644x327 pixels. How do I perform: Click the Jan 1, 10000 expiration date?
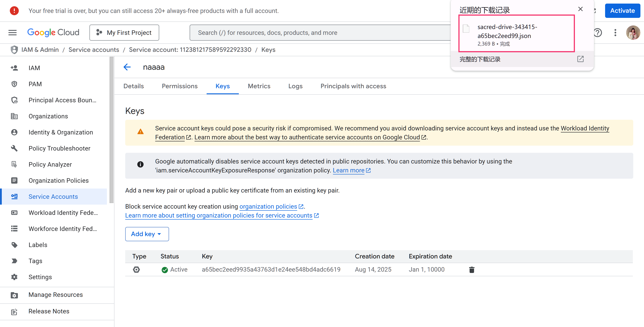coord(426,270)
